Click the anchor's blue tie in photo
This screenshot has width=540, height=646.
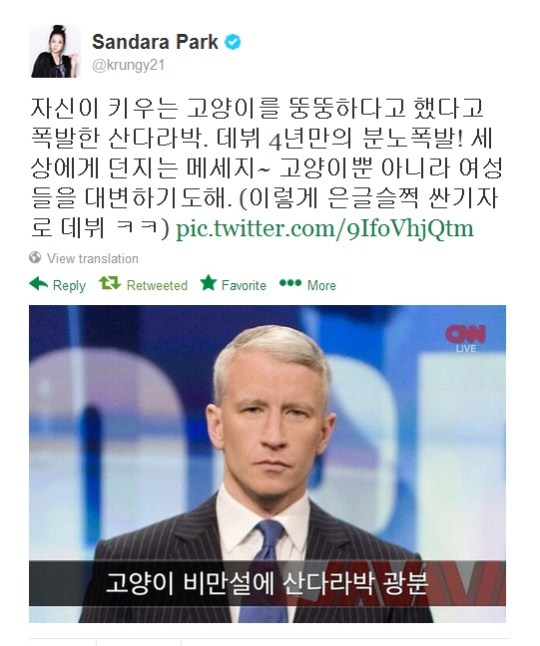(266, 571)
